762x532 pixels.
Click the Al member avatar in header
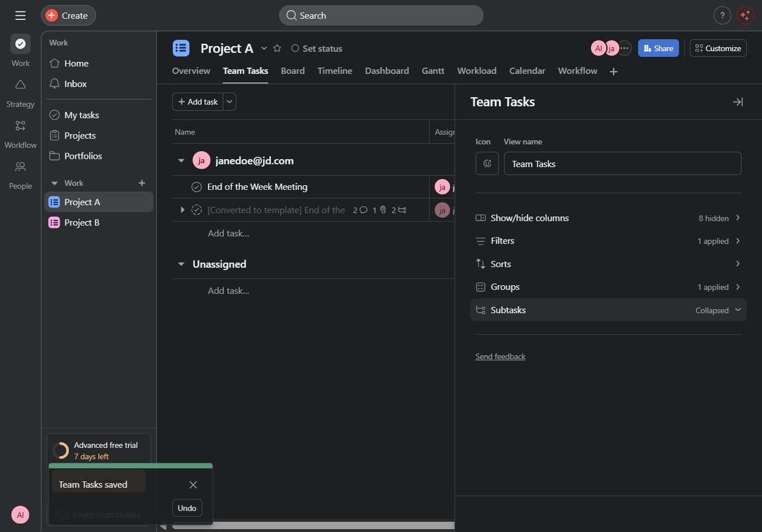[x=598, y=48]
